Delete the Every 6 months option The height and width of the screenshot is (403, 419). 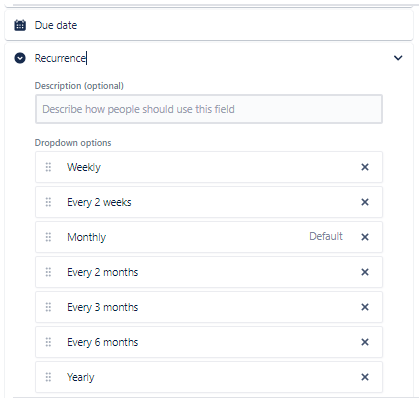pyautogui.click(x=365, y=342)
